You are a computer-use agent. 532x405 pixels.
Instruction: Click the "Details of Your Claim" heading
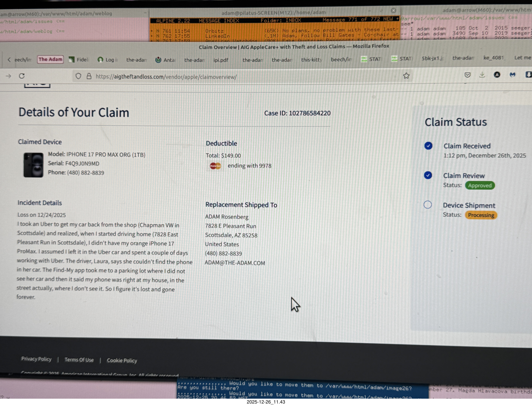(x=74, y=113)
